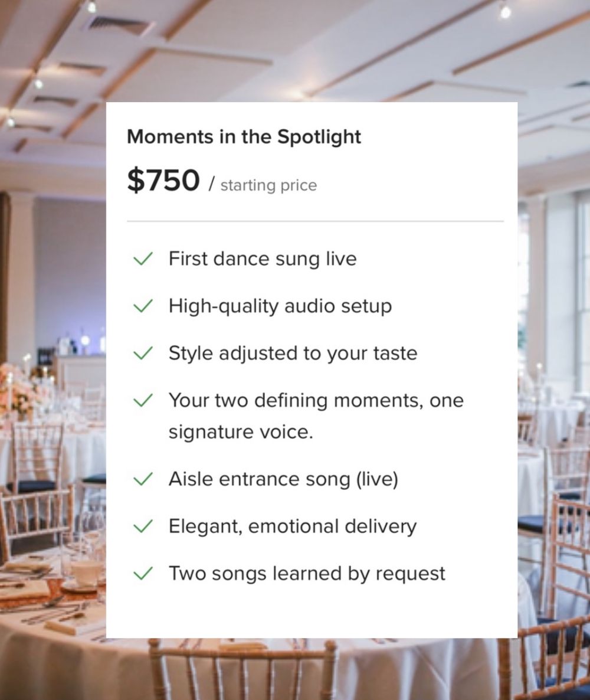The height and width of the screenshot is (700, 590).
Task: Click the checkmark beside First dance sung live
Action: pyautogui.click(x=143, y=259)
